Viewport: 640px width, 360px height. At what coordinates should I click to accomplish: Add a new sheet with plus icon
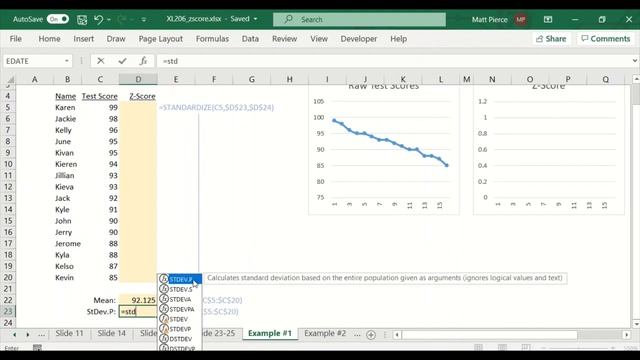coord(371,335)
